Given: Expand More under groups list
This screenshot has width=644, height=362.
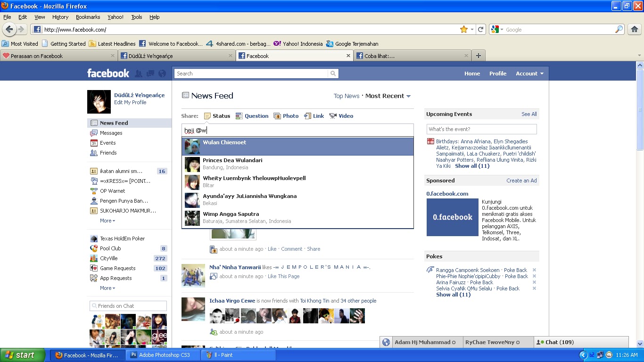Looking at the screenshot, I should tap(107, 221).
